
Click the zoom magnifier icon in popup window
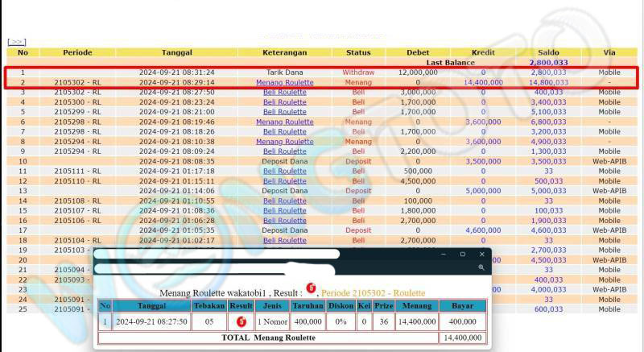481,267
